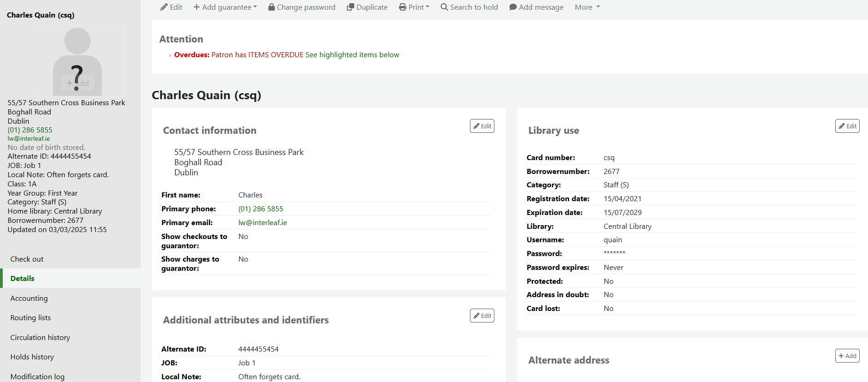868x382 pixels.
Task: Click the Edit pencil icon in top toolbar
Action: click(x=164, y=7)
